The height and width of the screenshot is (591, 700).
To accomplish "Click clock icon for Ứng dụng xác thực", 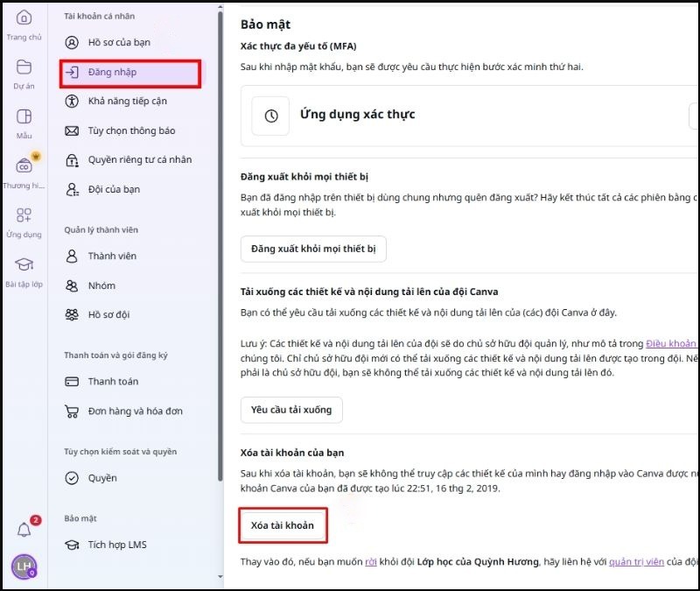I will (x=271, y=116).
